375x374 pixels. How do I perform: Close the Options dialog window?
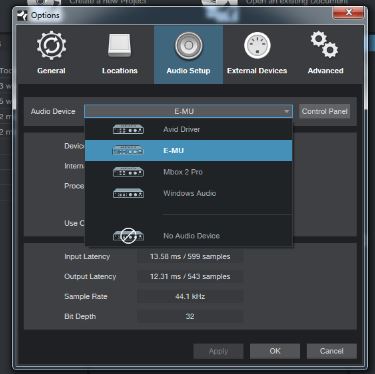pos(348,13)
